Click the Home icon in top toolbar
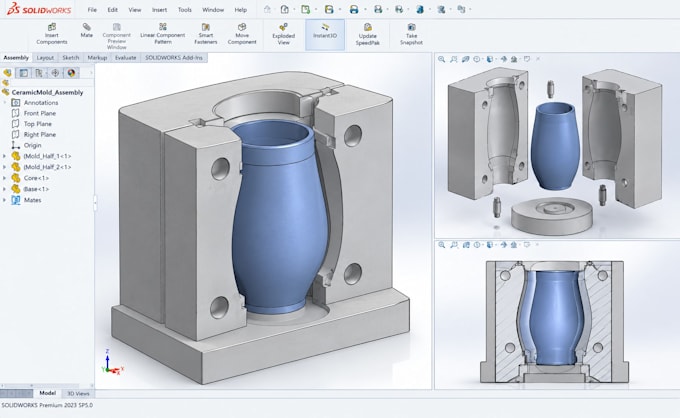The height and width of the screenshot is (418, 680). click(268, 9)
